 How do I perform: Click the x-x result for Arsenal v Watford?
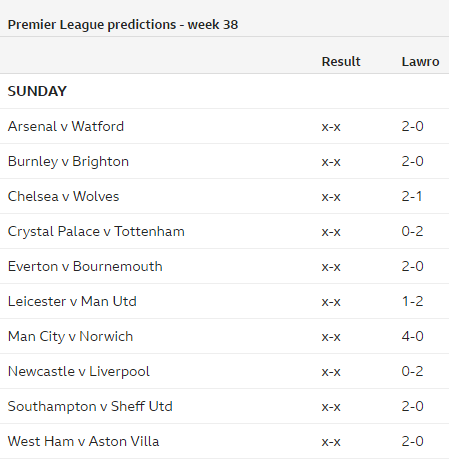coord(331,127)
